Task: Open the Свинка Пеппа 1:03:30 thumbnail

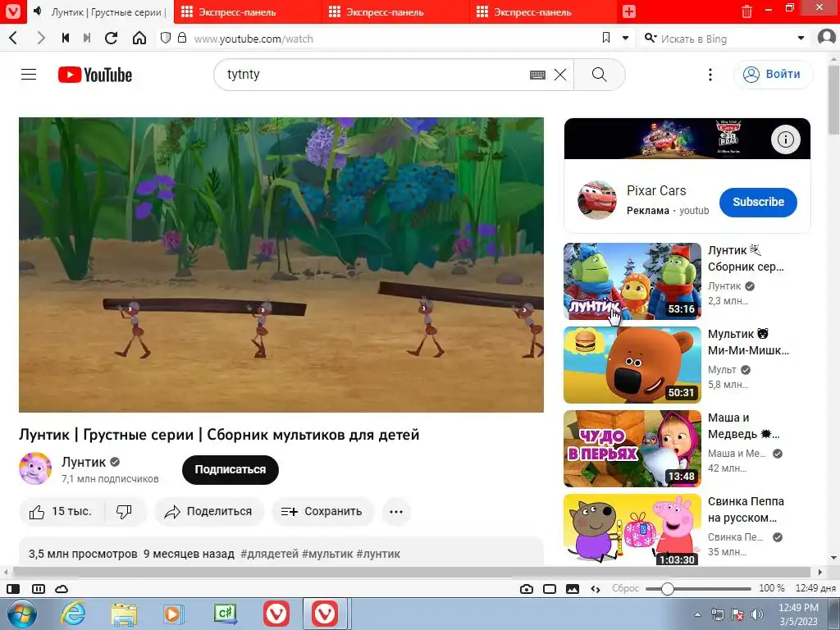Action: [632, 529]
